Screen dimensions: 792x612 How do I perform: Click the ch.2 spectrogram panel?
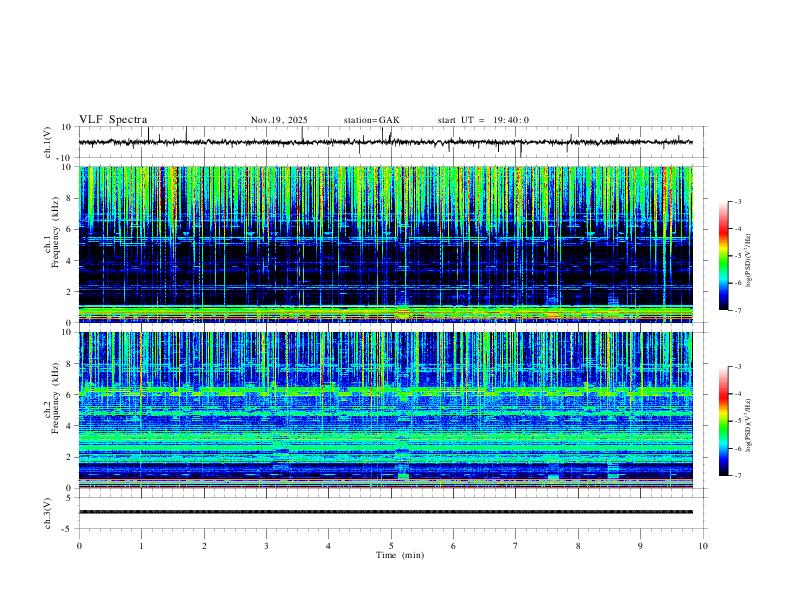pos(385,410)
